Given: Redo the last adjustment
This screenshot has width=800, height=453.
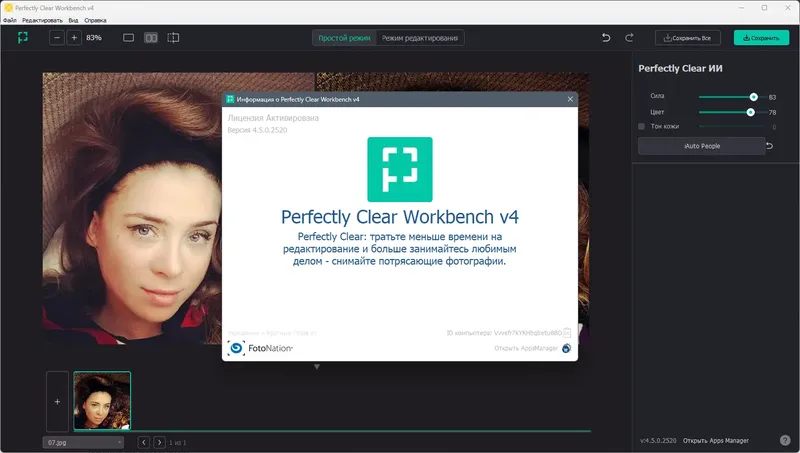Looking at the screenshot, I should pyautogui.click(x=629, y=38).
